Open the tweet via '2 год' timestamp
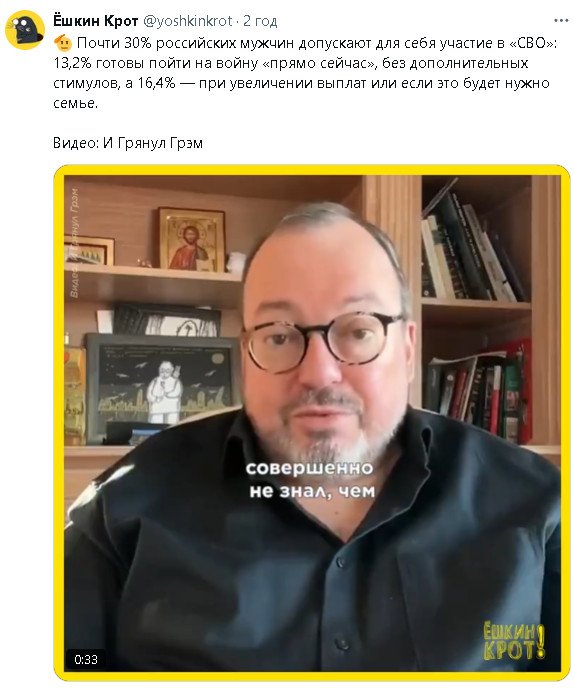 (x=260, y=21)
